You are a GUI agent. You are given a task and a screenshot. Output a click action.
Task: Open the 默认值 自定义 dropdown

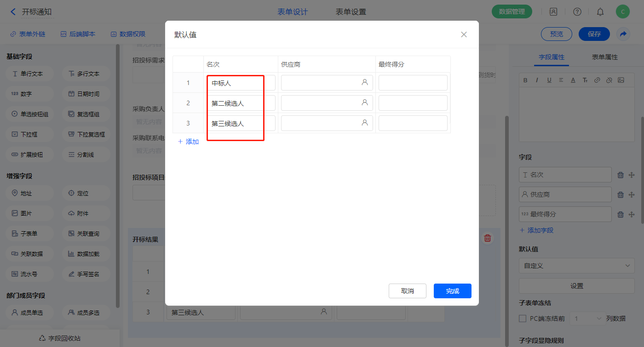[x=576, y=266]
